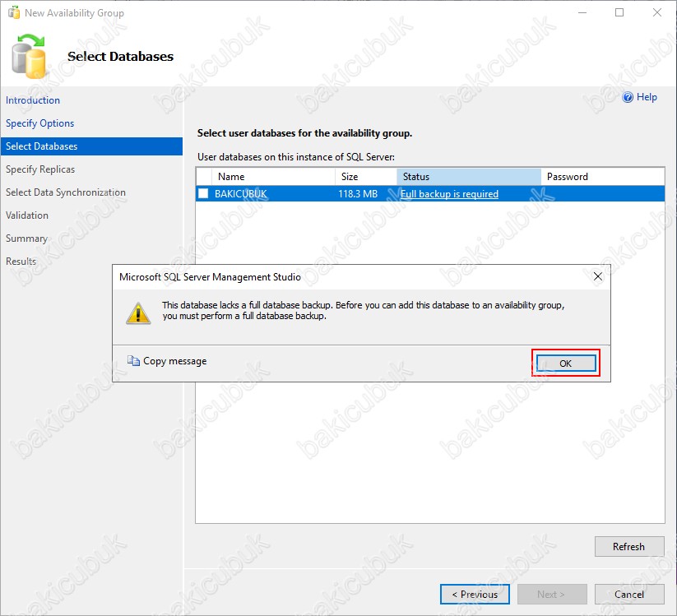The height and width of the screenshot is (616, 677).
Task: Click the New Availability Group title icon
Action: click(x=14, y=12)
